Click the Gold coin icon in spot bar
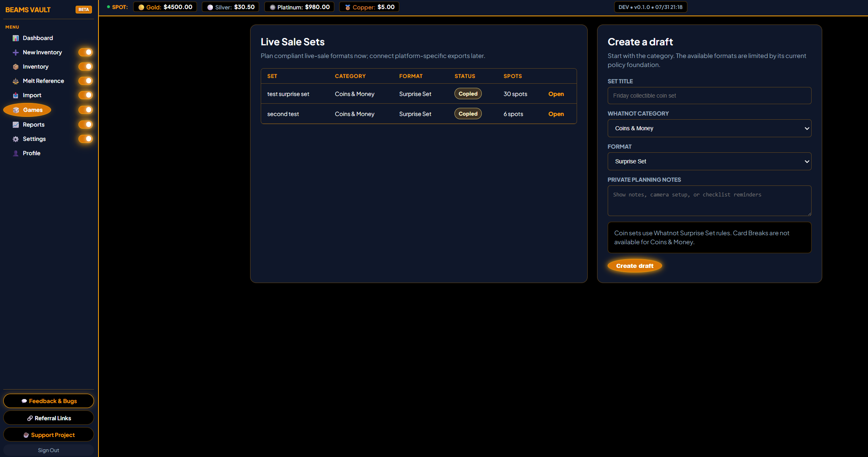This screenshot has height=457, width=868. (141, 7)
